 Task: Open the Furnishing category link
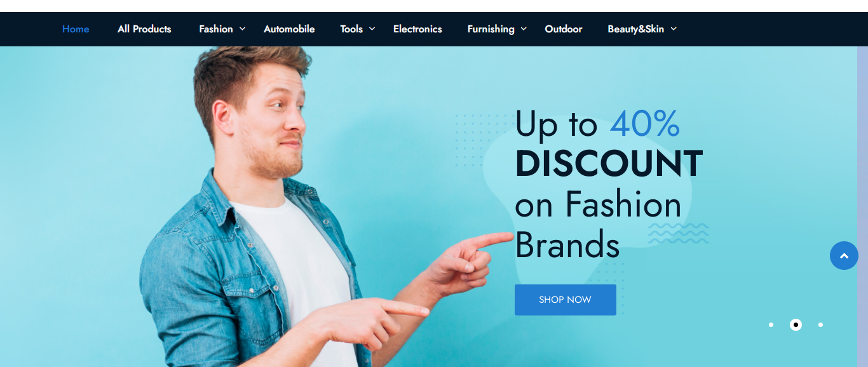click(x=491, y=29)
